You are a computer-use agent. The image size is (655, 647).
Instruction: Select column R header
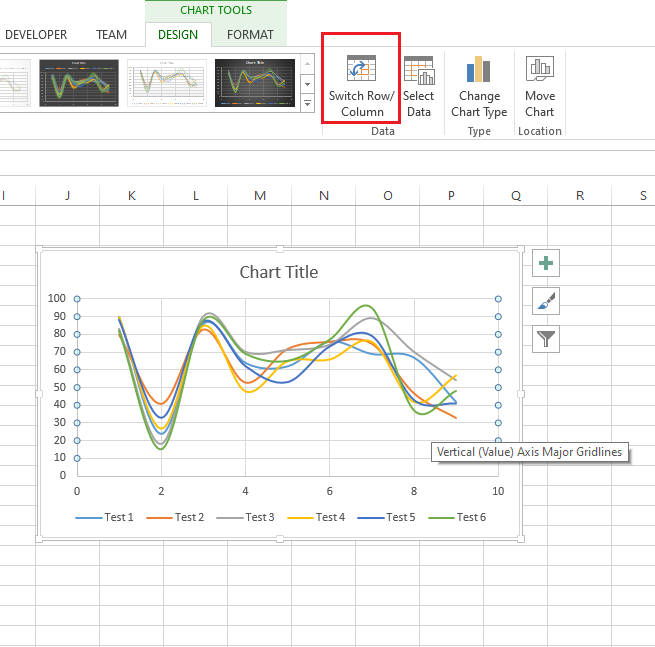click(580, 195)
